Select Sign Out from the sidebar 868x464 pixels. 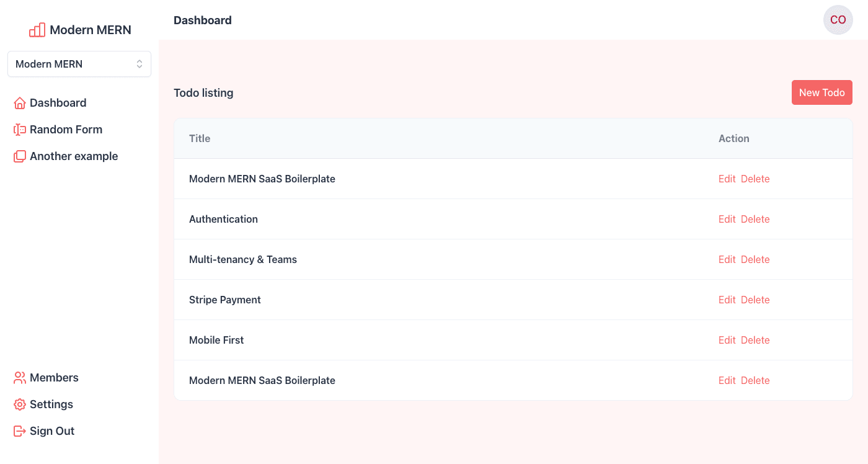(52, 431)
